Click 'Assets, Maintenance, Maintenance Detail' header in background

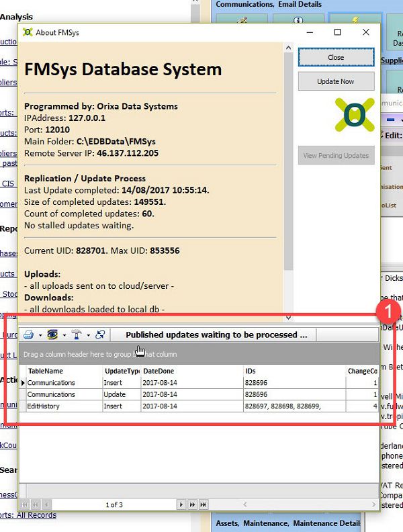(x=288, y=523)
